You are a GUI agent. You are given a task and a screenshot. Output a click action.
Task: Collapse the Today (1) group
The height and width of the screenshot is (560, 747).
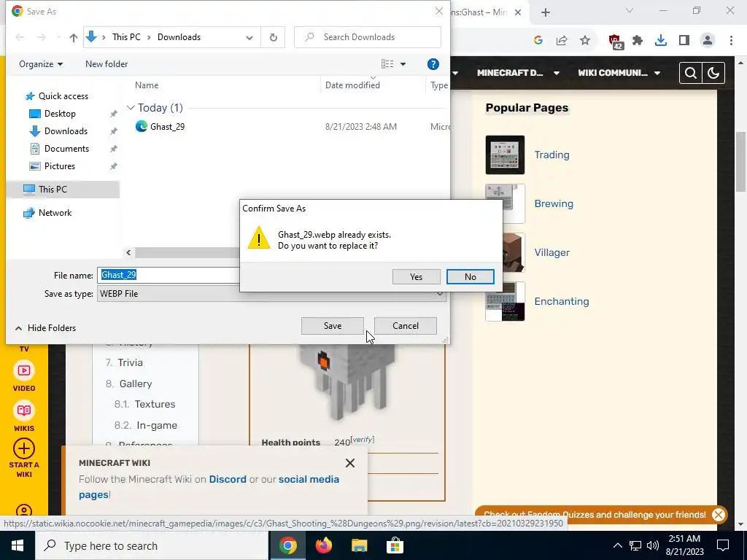tap(131, 108)
